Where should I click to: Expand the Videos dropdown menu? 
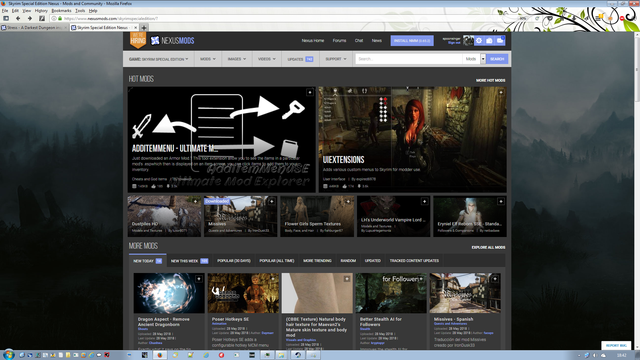tap(267, 59)
